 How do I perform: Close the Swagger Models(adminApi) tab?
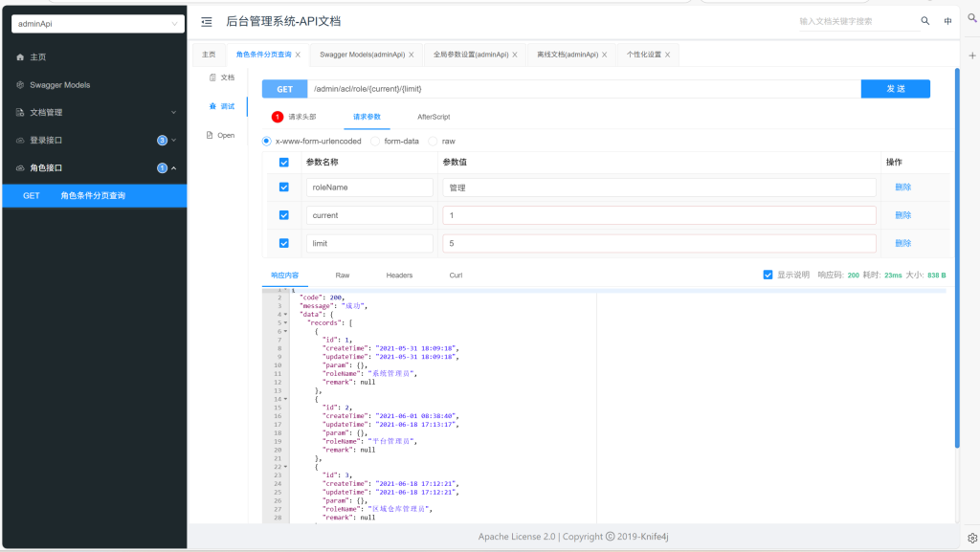[412, 55]
